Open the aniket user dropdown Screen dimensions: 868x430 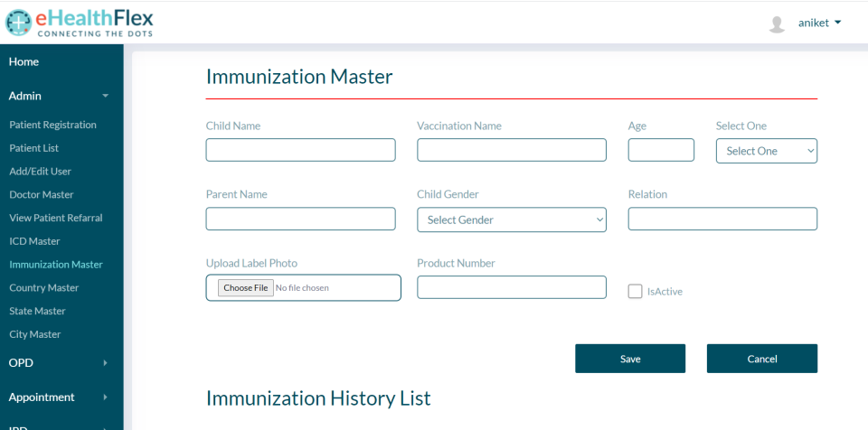pos(819,23)
